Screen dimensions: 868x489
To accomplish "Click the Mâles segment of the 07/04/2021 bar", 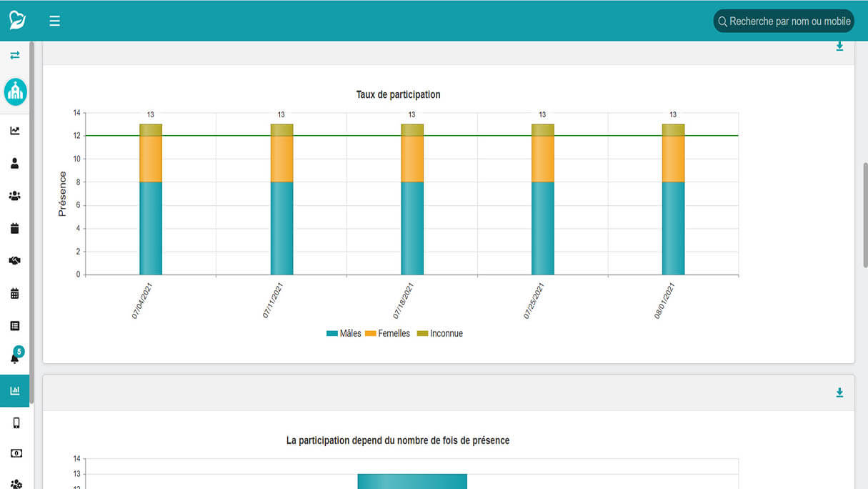I will (x=151, y=228).
